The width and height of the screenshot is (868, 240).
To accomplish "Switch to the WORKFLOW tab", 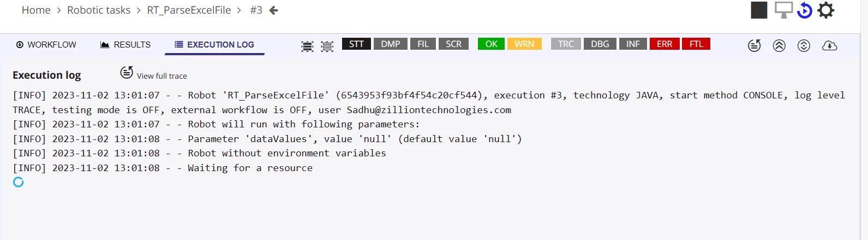I will tap(46, 45).
